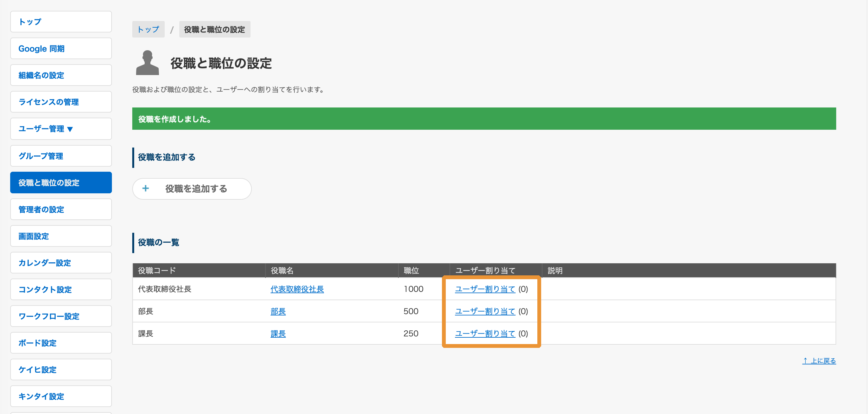Go to ワークフロー設定

pyautogui.click(x=61, y=316)
